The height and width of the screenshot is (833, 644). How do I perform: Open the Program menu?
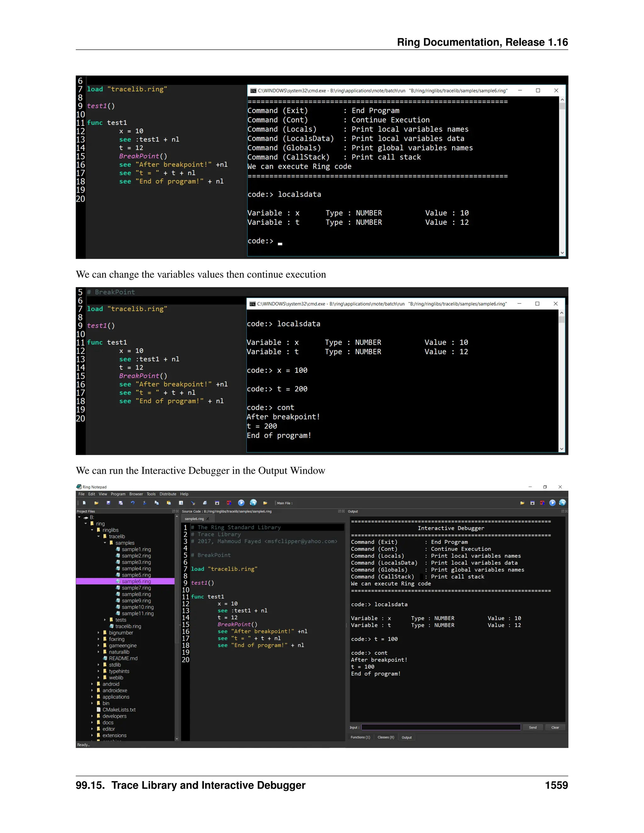pos(118,494)
